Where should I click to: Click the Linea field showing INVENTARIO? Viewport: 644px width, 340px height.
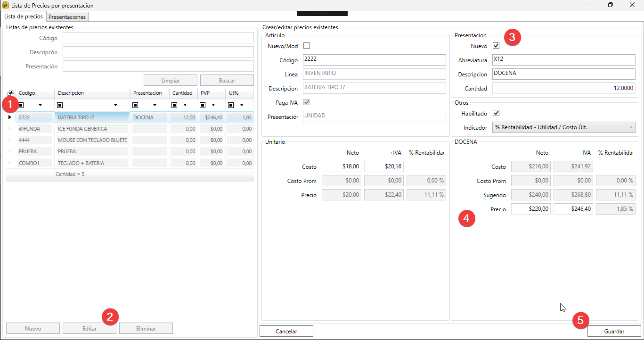point(374,74)
